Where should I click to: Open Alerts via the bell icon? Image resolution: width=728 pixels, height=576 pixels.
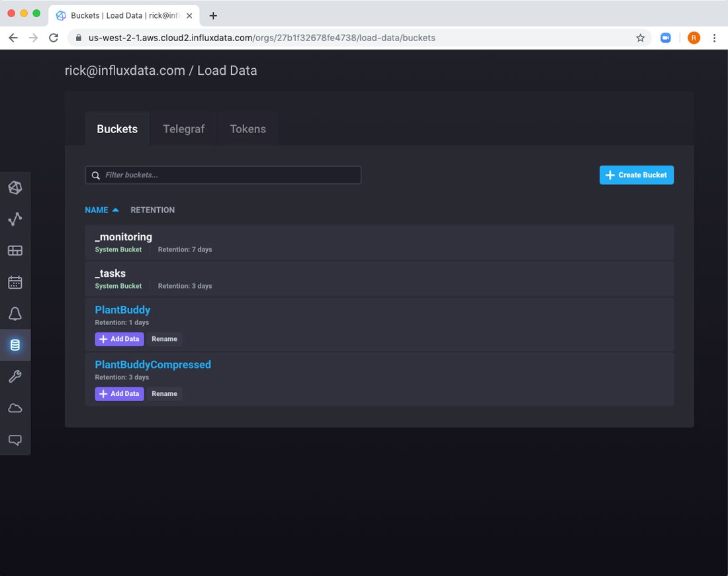pyautogui.click(x=15, y=314)
